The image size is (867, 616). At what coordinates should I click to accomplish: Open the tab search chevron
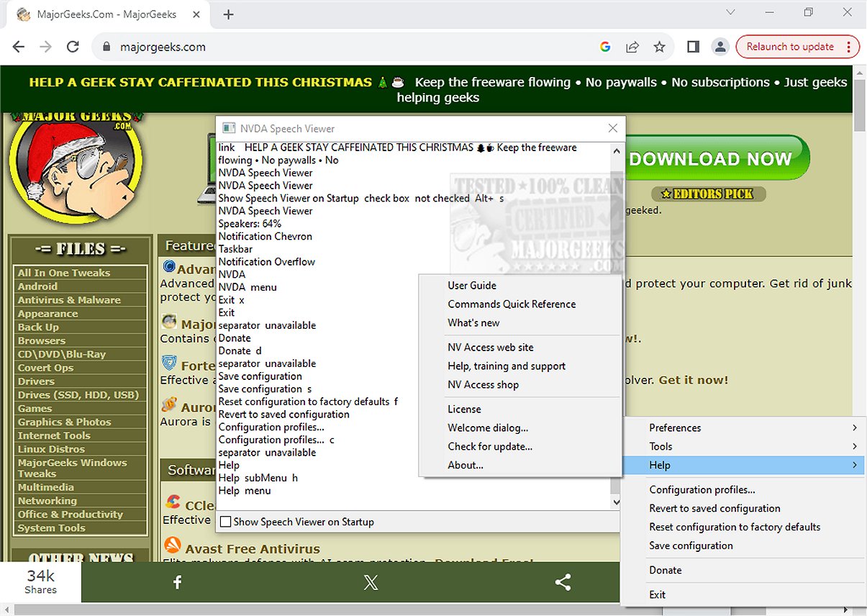730,12
